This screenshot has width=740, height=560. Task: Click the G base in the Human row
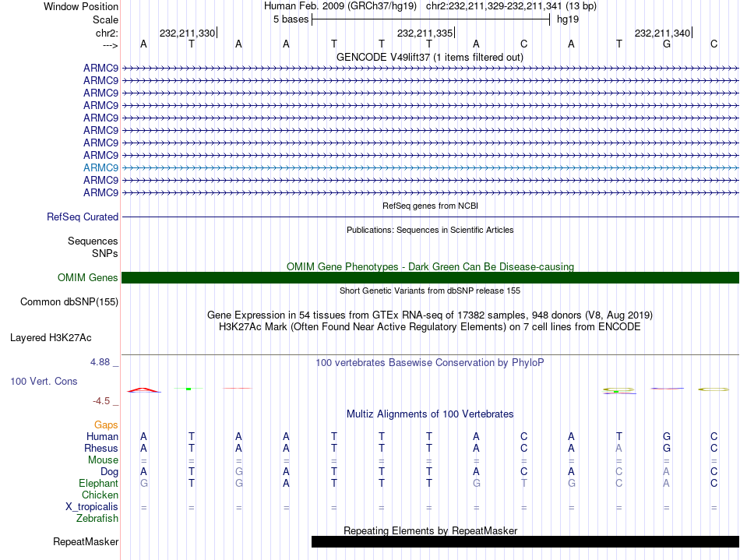[666, 436]
